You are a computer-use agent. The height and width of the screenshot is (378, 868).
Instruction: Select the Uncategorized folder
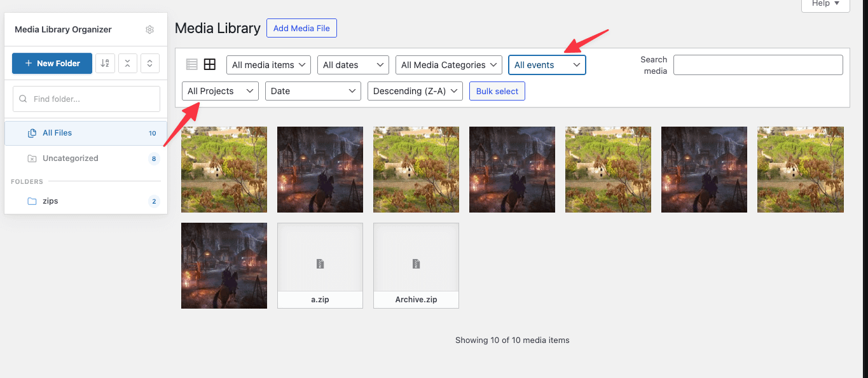(70, 158)
